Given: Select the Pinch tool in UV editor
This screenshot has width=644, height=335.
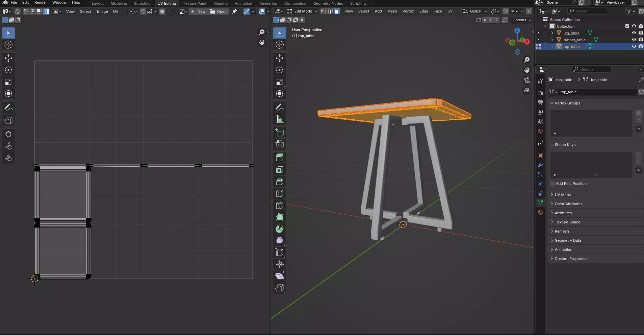Looking at the screenshot, I should (8, 158).
